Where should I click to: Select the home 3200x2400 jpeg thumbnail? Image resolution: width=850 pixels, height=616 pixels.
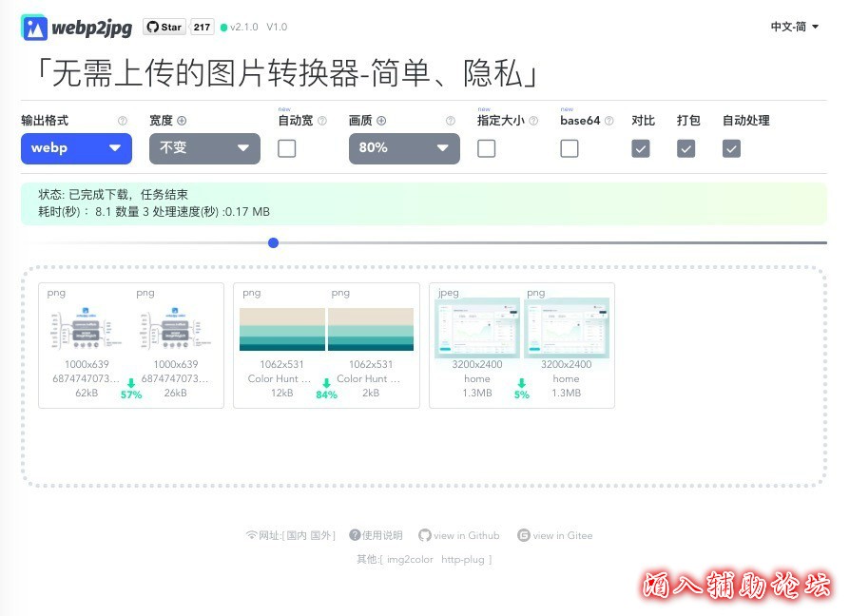476,328
